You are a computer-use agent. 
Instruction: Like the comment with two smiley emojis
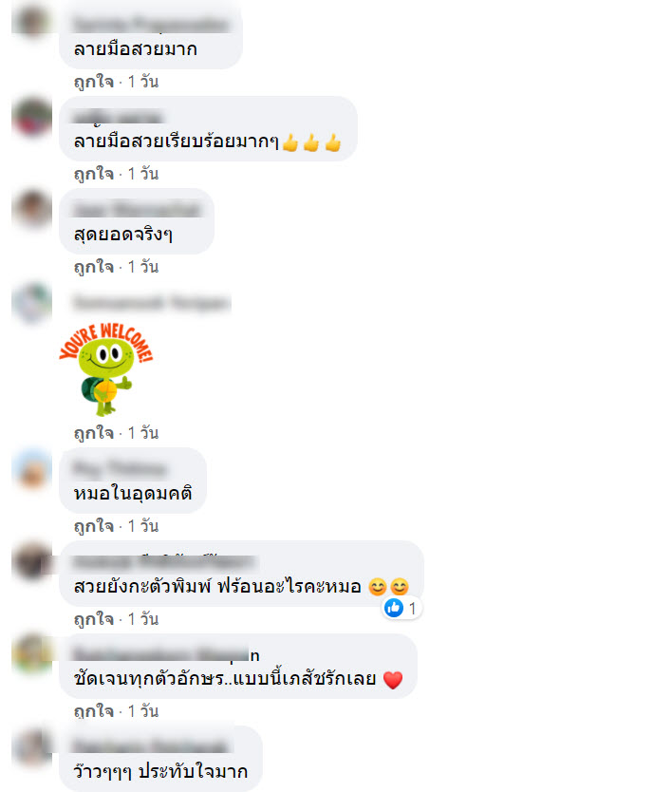click(94, 619)
